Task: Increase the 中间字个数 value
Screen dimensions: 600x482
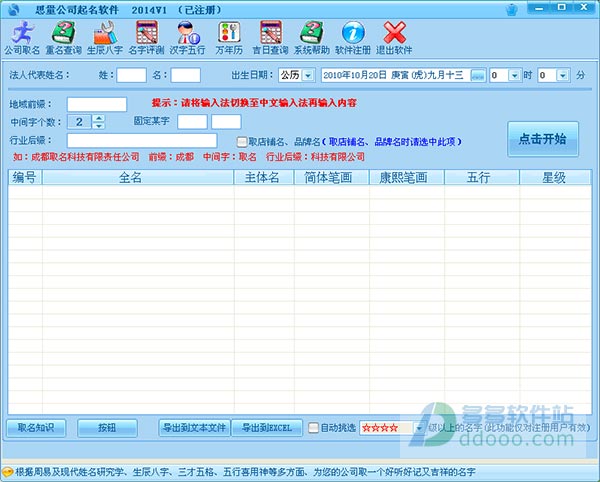Action: pyautogui.click(x=99, y=118)
